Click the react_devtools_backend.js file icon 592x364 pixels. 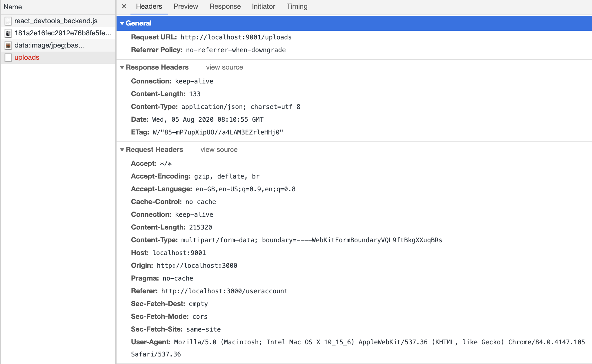[x=8, y=21]
